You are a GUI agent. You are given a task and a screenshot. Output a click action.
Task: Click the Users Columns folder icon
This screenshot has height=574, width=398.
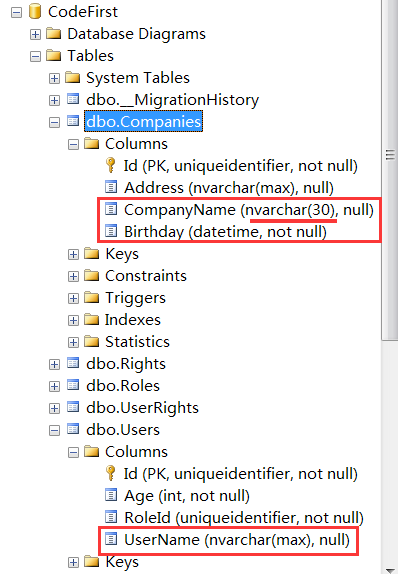(92, 451)
